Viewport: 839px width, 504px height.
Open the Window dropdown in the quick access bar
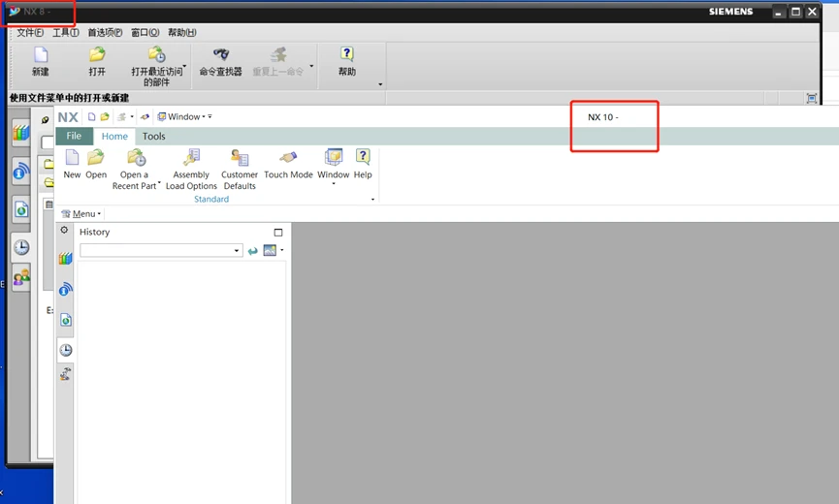click(x=180, y=116)
